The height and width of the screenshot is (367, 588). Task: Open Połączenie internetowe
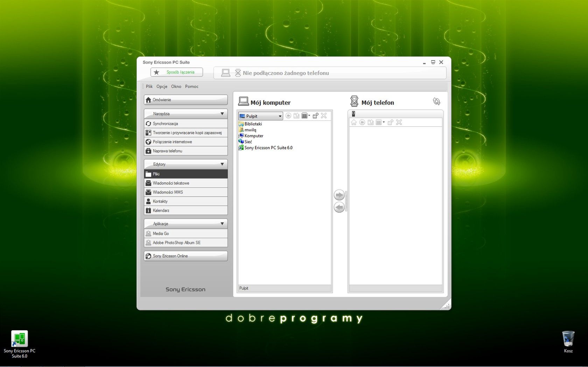click(x=186, y=142)
